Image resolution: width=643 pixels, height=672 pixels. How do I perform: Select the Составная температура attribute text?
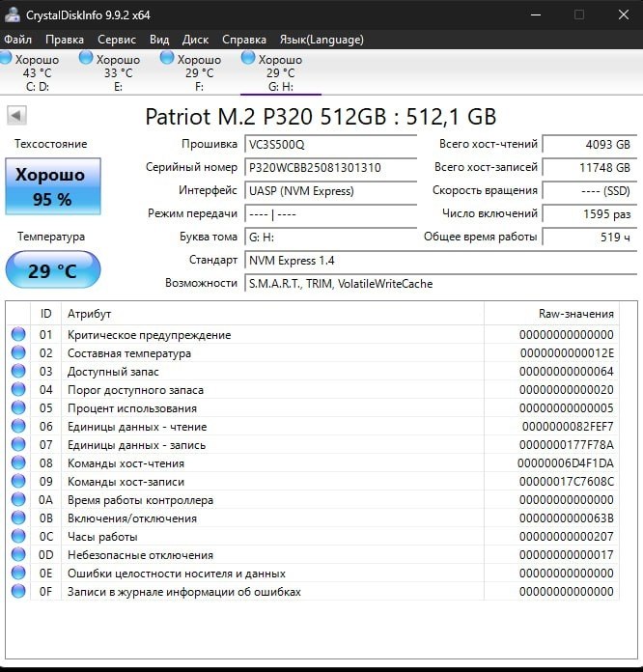pyautogui.click(x=129, y=353)
